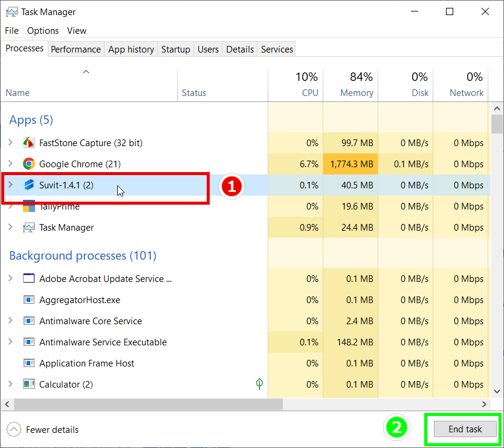Expand the Calculator process group
Image resolution: width=504 pixels, height=448 pixels.
[10, 384]
